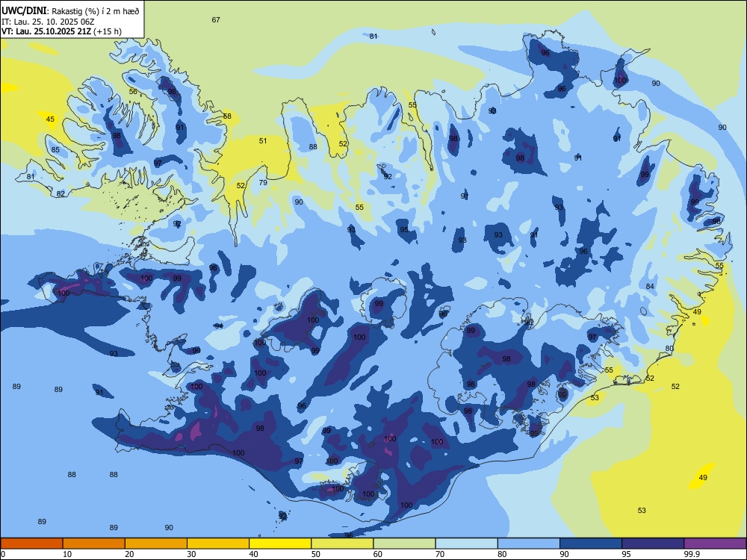Click the pale yellow 50–60 legend swatch
Viewport: 747px width, 560px height.
pos(343,544)
